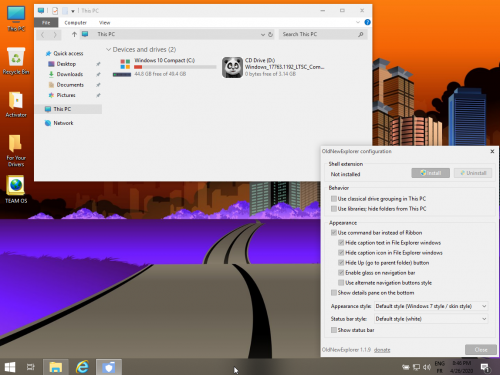Click the Up arrow in File Explorer
Viewport: 500px width, 375px height.
(x=74, y=34)
